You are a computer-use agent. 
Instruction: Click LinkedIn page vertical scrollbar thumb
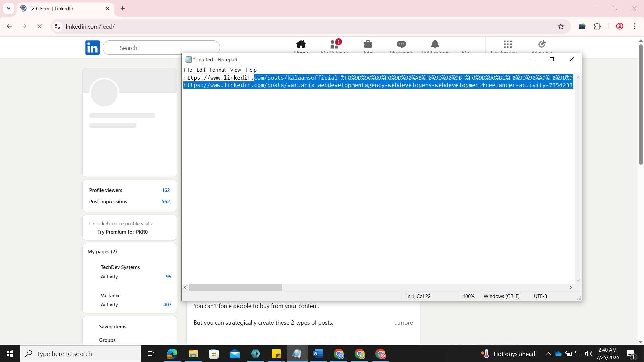pyautogui.click(x=641, y=104)
